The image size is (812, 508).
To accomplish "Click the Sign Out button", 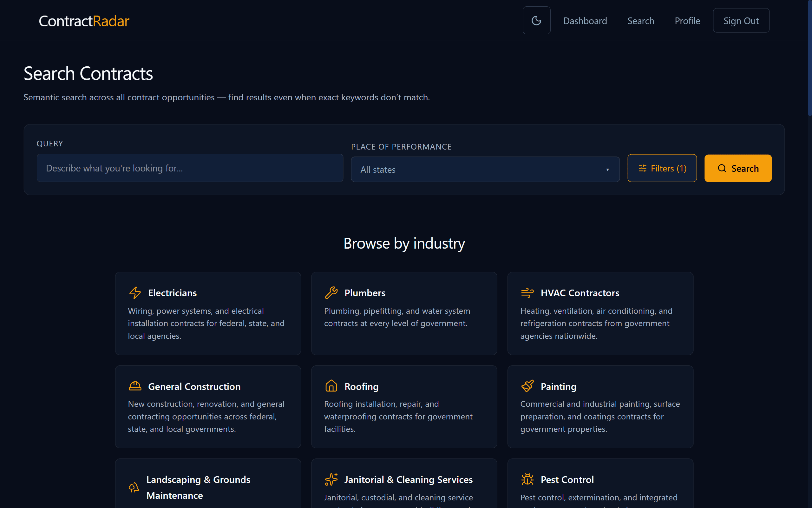I will click(741, 21).
